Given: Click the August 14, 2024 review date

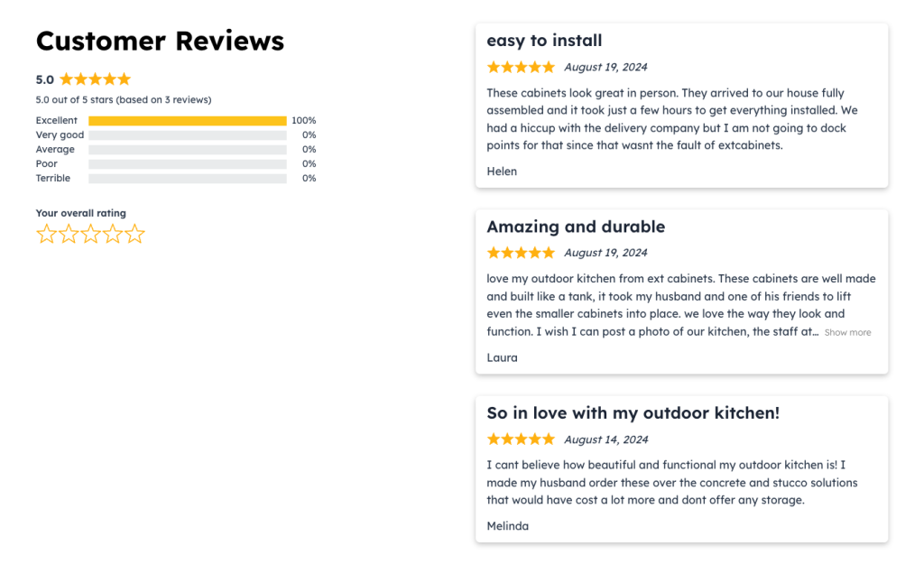Looking at the screenshot, I should click(605, 440).
